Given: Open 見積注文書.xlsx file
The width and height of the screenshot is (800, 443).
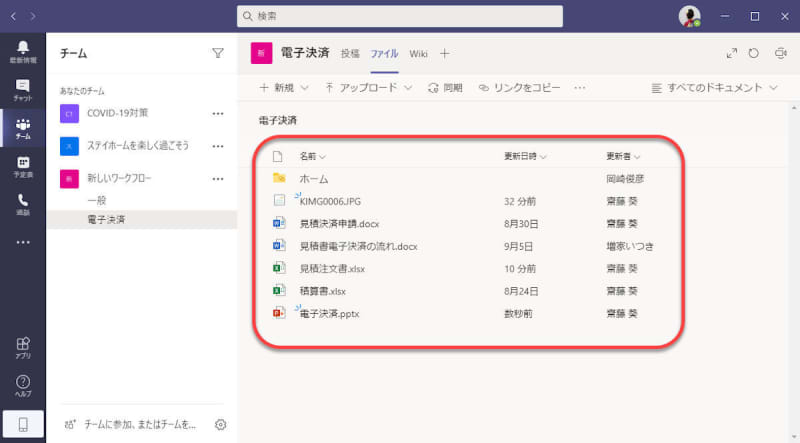Looking at the screenshot, I should [332, 268].
